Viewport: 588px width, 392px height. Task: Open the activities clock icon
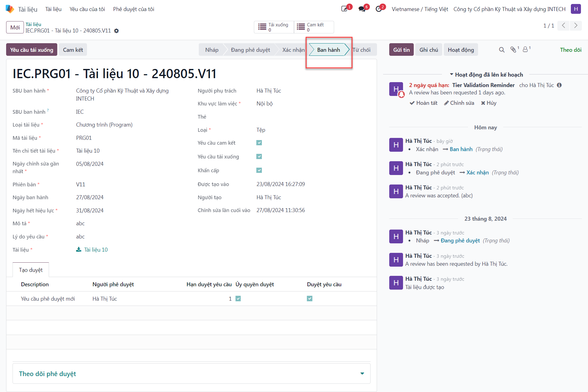(379, 9)
